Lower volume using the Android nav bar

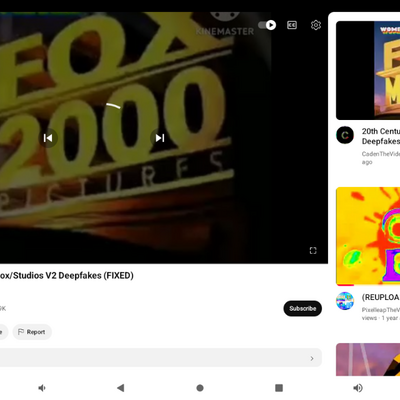[x=42, y=388]
